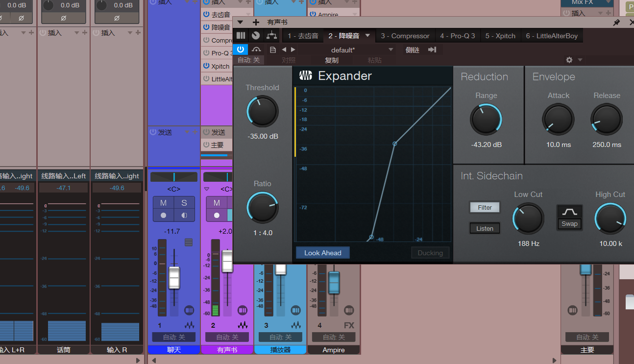Switch to the 1 - 去齿音 tab

tap(303, 36)
